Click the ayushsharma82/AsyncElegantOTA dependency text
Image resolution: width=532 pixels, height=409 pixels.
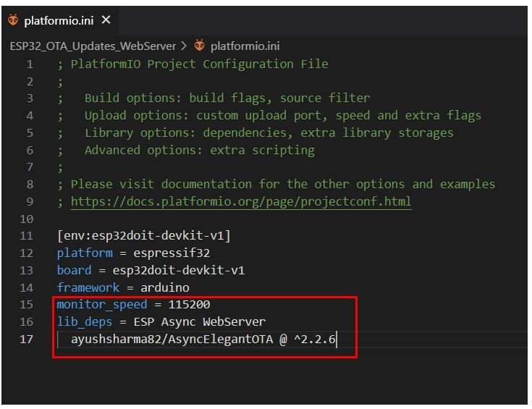click(172, 339)
